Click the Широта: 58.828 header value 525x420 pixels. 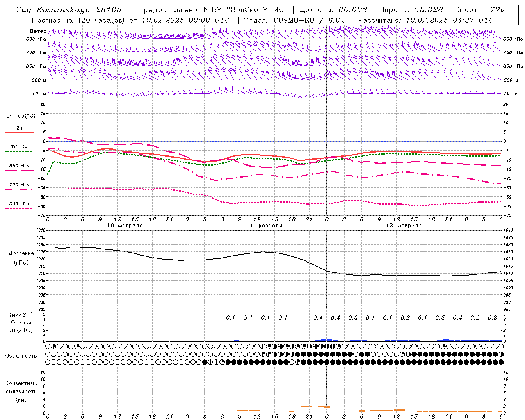click(411, 10)
